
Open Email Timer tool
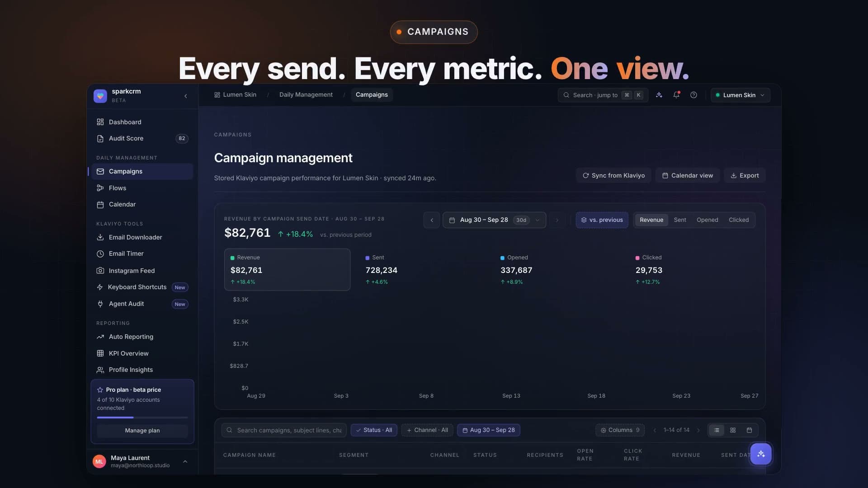142,253
